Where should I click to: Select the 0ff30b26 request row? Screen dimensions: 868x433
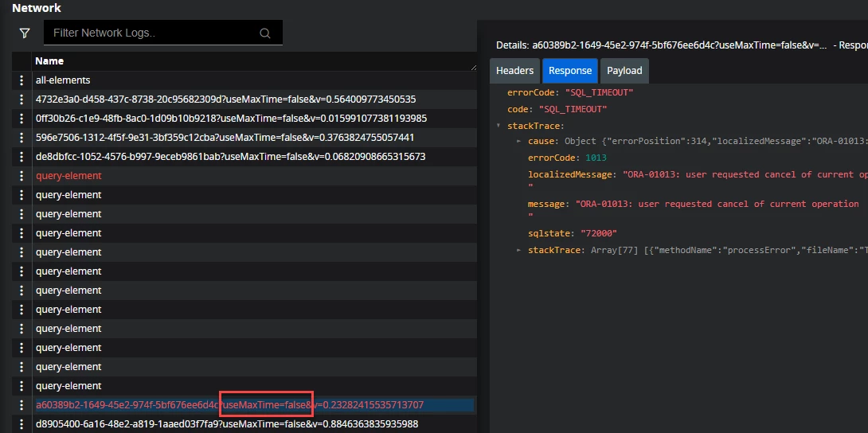tap(231, 119)
